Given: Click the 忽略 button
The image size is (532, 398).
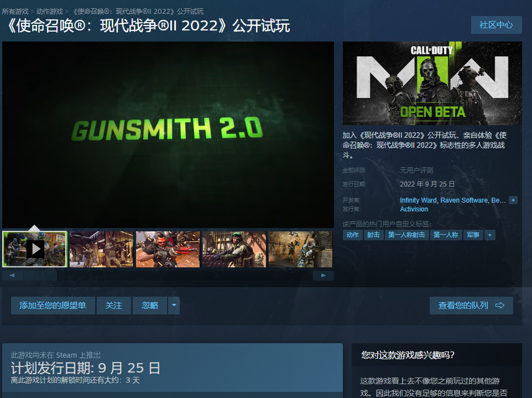Looking at the screenshot, I should [x=150, y=306].
